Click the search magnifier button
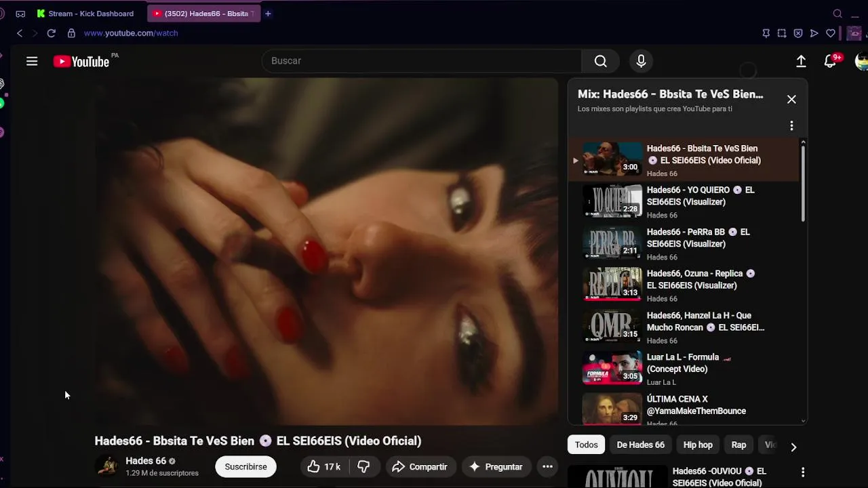This screenshot has height=488, width=868. [600, 61]
